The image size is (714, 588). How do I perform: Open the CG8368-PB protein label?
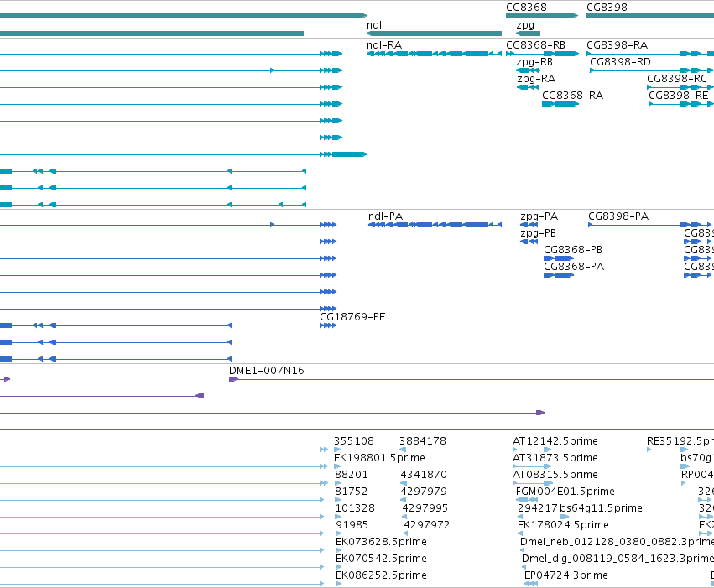coord(573,250)
